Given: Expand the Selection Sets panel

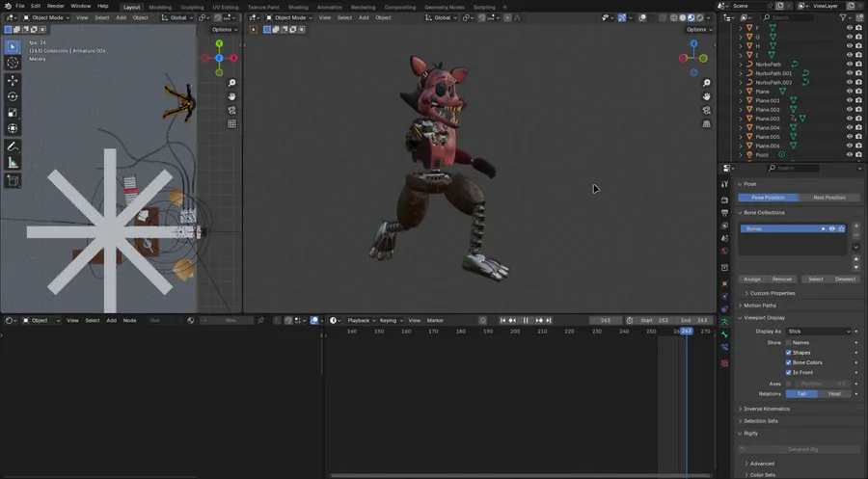Looking at the screenshot, I should click(x=761, y=421).
